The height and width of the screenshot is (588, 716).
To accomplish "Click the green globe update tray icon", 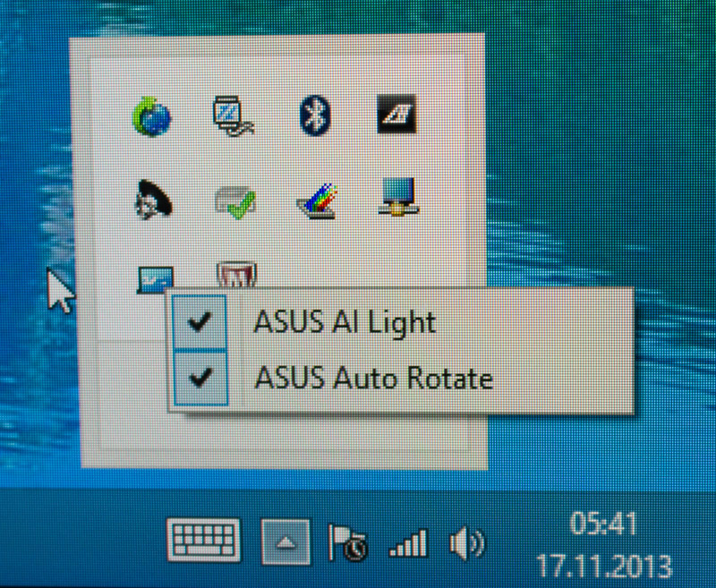I will [x=151, y=117].
